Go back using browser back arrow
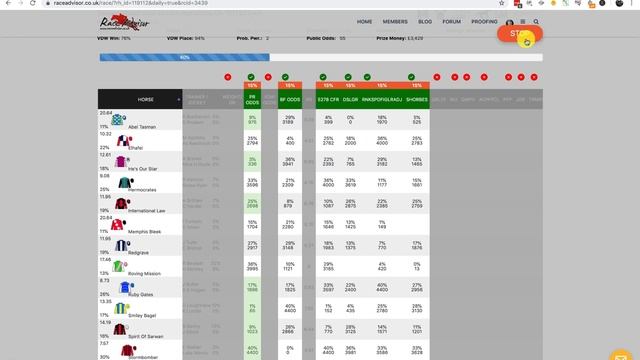 [8, 3]
